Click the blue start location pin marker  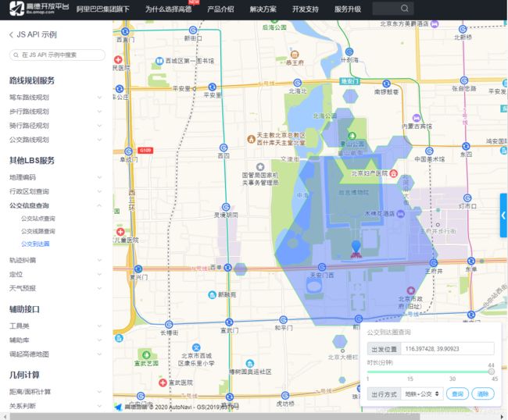pos(356,247)
